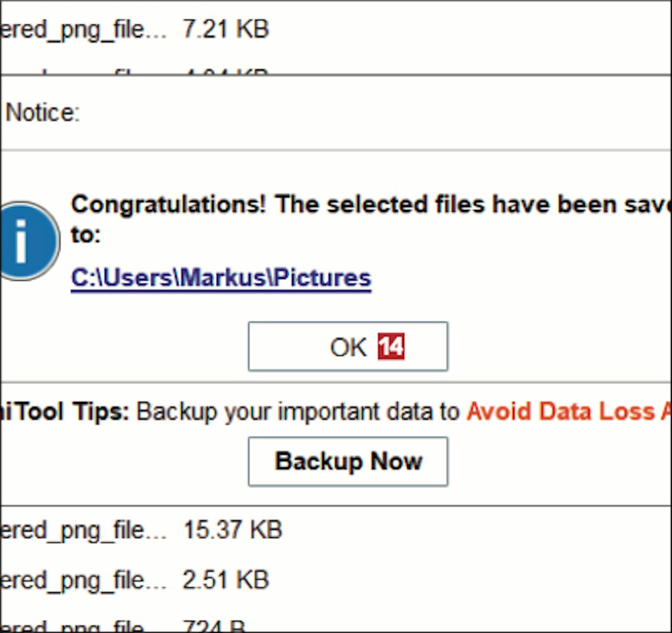This screenshot has width=672, height=633.
Task: Click the blue information icon
Action: [x=27, y=241]
